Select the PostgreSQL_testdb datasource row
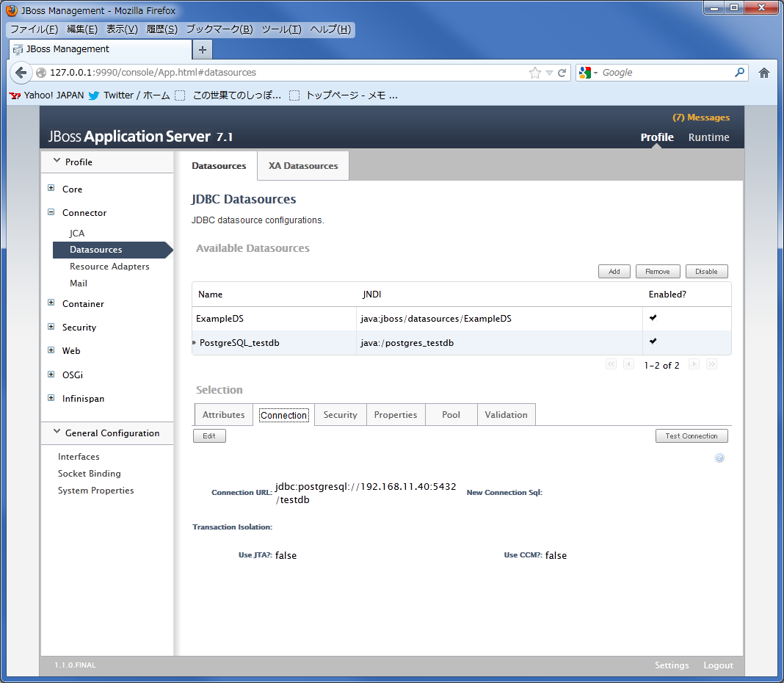Image resolution: width=784 pixels, height=683 pixels. [462, 343]
